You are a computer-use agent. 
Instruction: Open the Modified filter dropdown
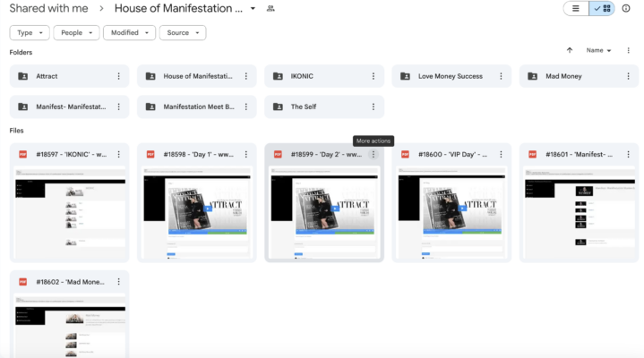tap(129, 32)
